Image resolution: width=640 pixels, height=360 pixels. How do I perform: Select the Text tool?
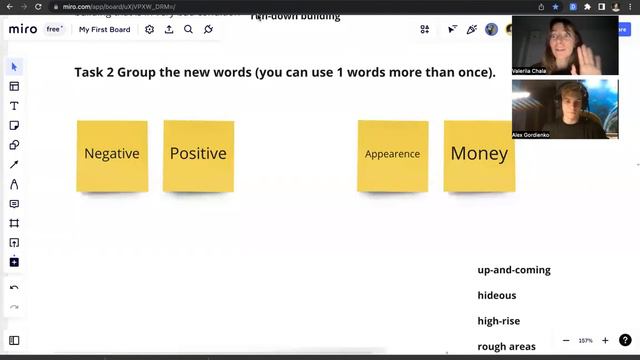tap(14, 106)
